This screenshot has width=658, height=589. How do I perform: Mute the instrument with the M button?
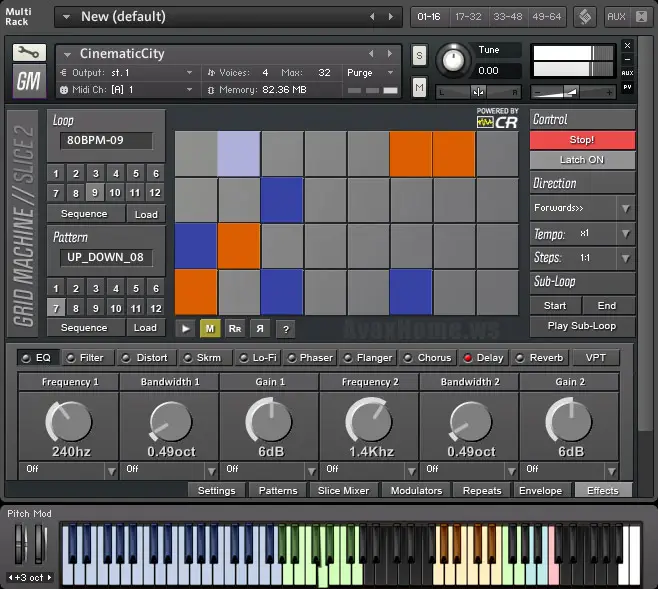(419, 87)
